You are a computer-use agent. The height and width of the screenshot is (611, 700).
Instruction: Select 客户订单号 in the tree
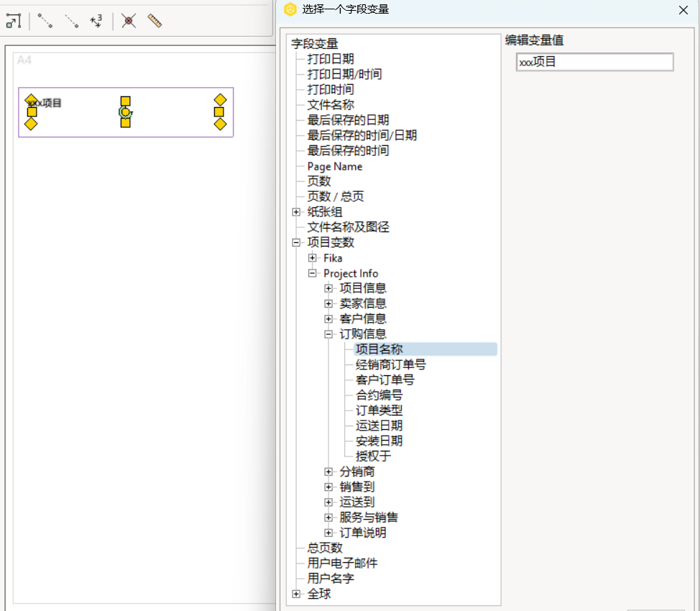(x=384, y=380)
